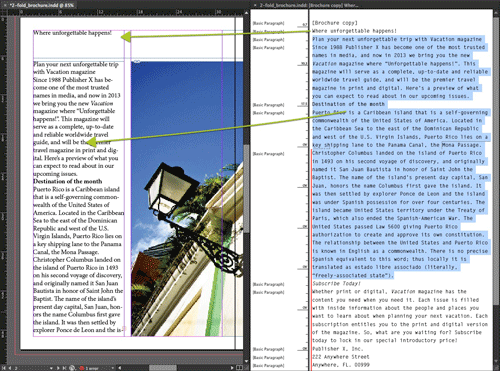
Task: Click the horizontal scrollbar right arrow
Action: pyautogui.click(x=232, y=368)
